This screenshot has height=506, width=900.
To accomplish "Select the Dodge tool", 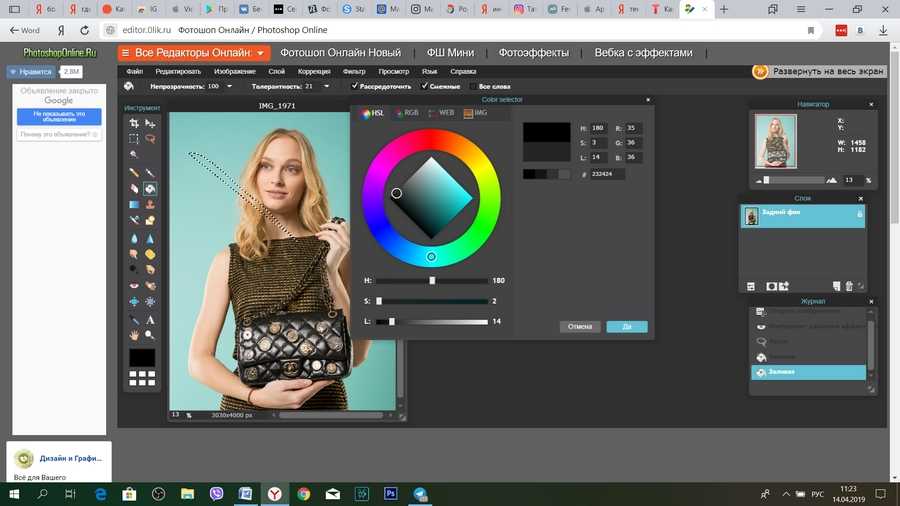I will (x=134, y=269).
